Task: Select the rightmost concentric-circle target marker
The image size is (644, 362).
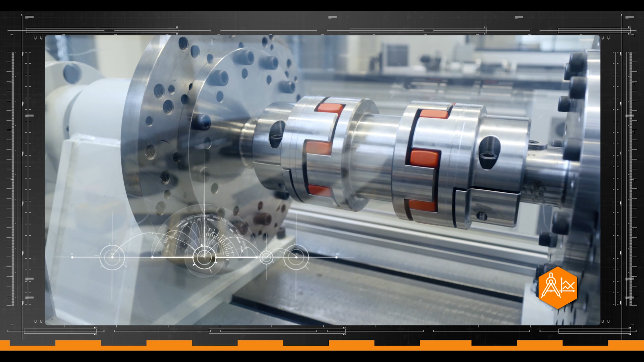Action: tap(296, 257)
